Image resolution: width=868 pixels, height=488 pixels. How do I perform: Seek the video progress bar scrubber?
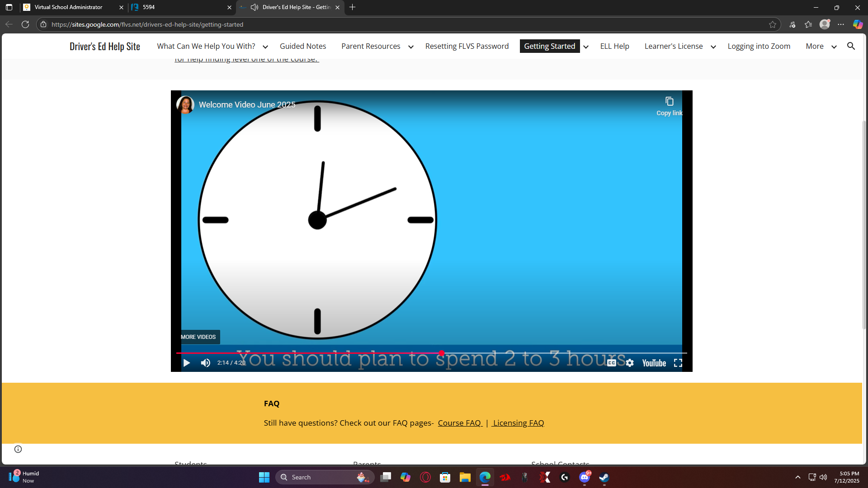point(441,353)
